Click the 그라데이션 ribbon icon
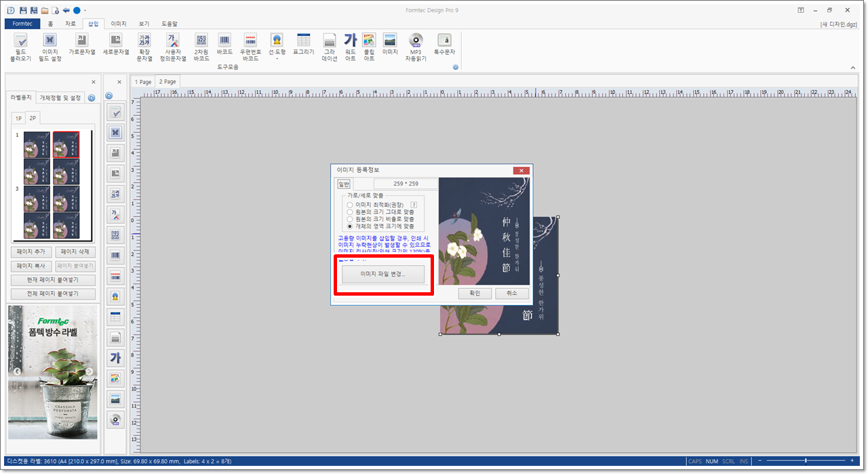The image size is (868, 474). (x=330, y=47)
